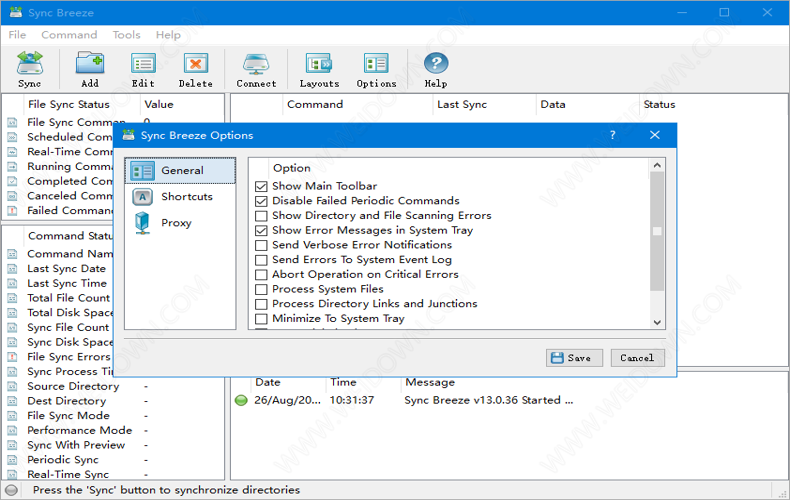
Task: Select the Performance Mode row
Action: 113,430
